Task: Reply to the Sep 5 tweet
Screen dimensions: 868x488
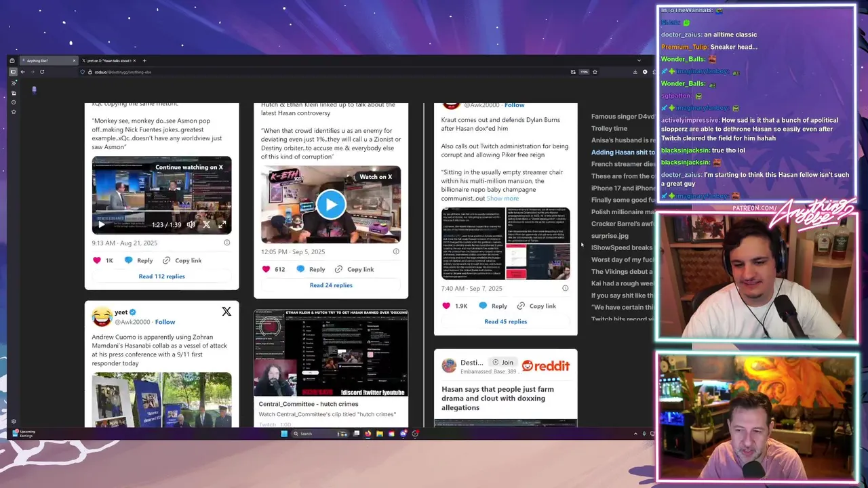Action: click(311, 269)
